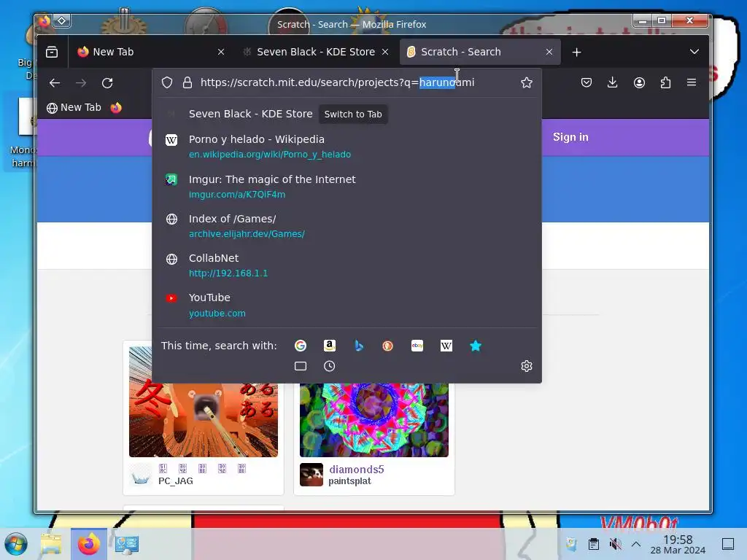This screenshot has width=747, height=560.
Task: Open the Pocket save icon
Action: tap(587, 82)
